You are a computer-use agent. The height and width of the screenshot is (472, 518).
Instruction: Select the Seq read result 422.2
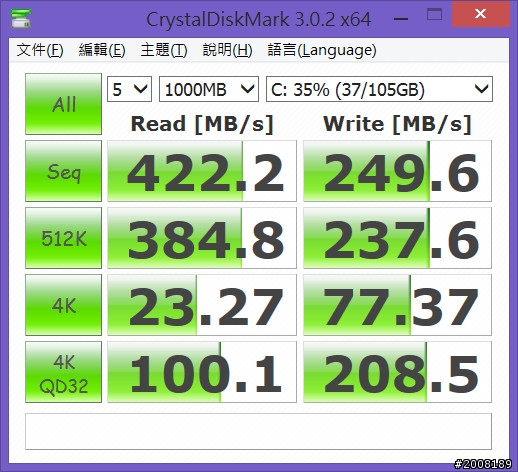coord(202,171)
